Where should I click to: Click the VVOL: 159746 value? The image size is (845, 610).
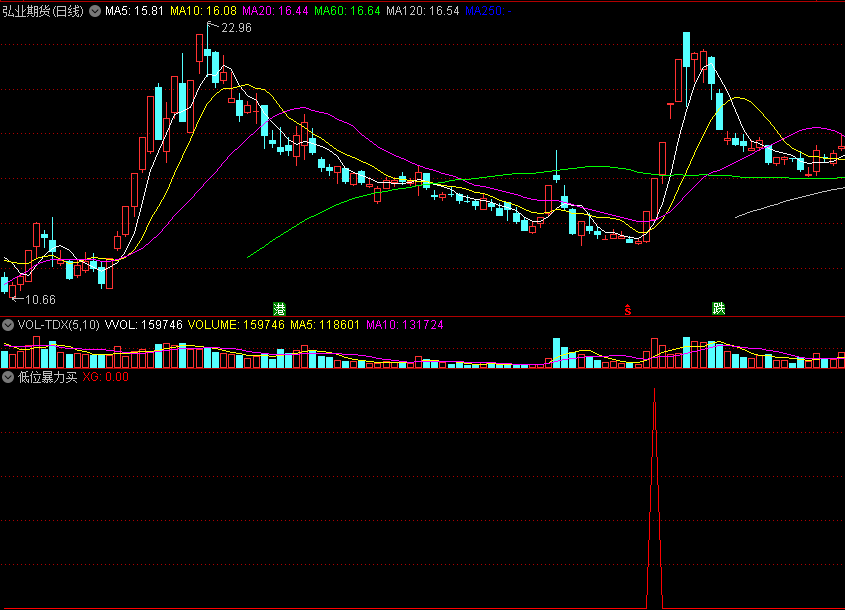[x=143, y=325]
